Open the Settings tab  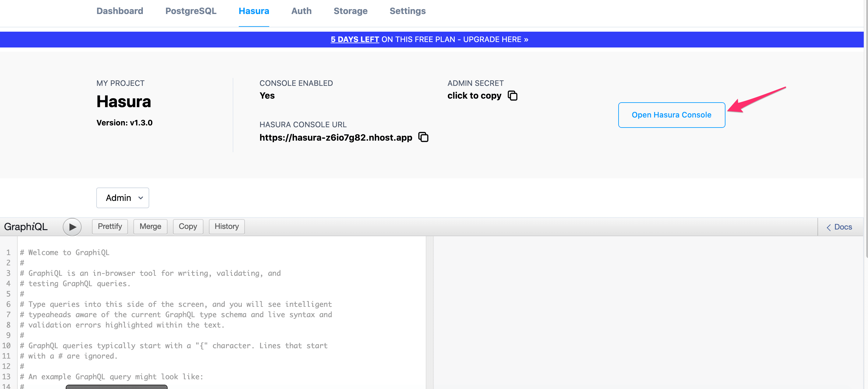(408, 11)
